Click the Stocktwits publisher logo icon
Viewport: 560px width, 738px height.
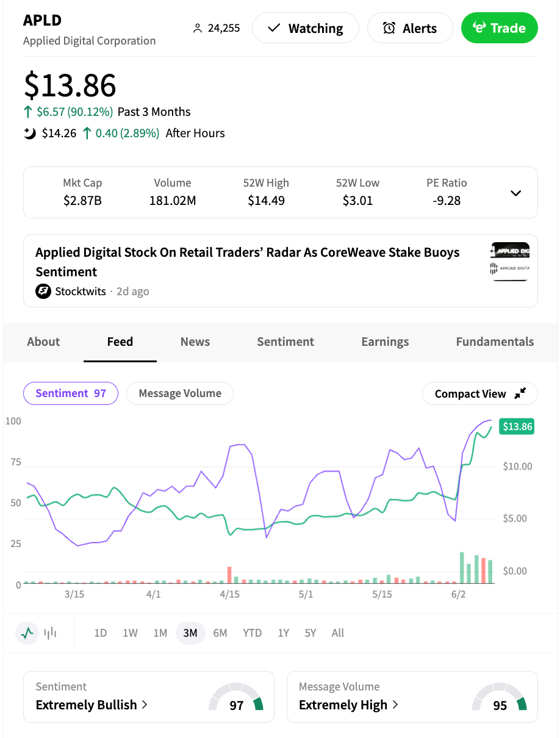pos(43,292)
